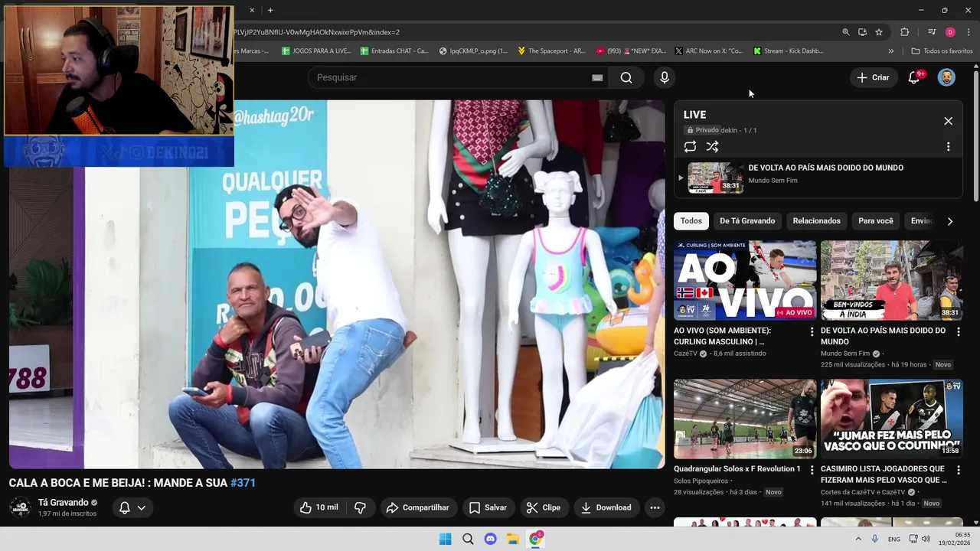Open the Bem-vindos à Índia recommended thumbnail
Viewport: 980px width, 551px height.
pyautogui.click(x=892, y=280)
